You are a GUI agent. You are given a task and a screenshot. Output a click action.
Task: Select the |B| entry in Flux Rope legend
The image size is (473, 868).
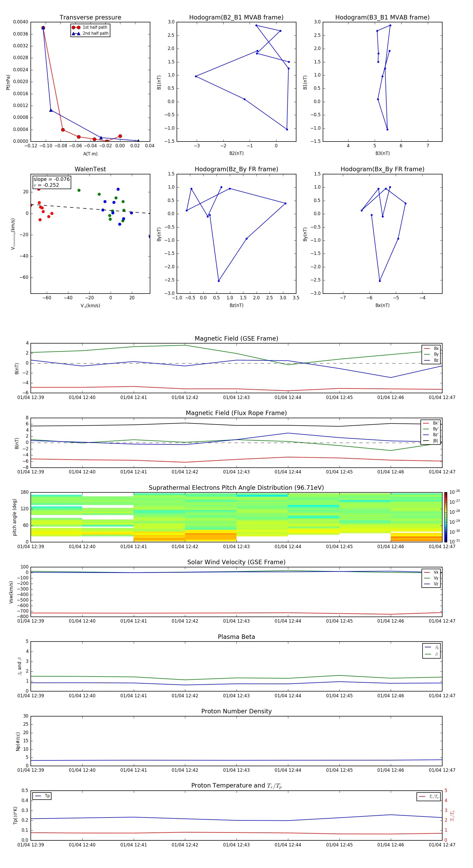tap(431, 441)
